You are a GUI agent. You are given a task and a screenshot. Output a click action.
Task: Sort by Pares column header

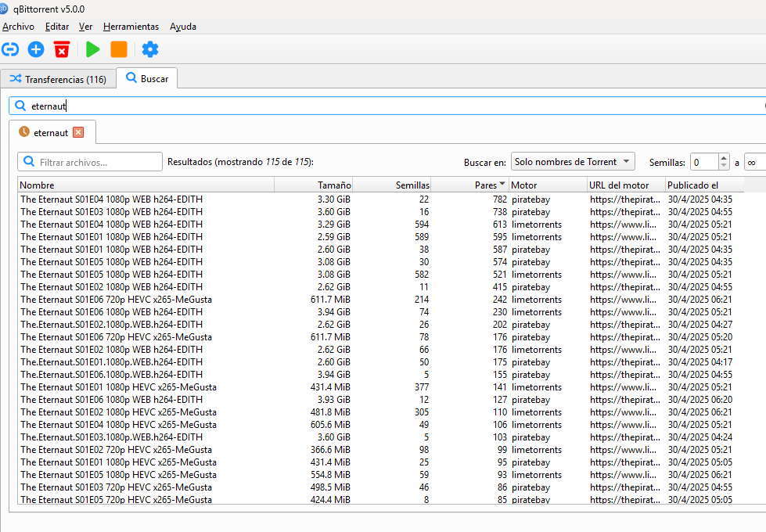pyautogui.click(x=470, y=185)
